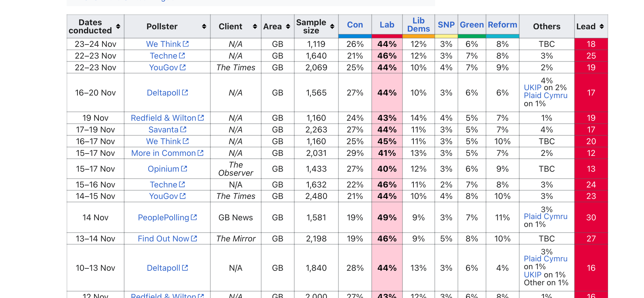Open the Con party header link
This screenshot has height=298, width=644.
coord(355,25)
